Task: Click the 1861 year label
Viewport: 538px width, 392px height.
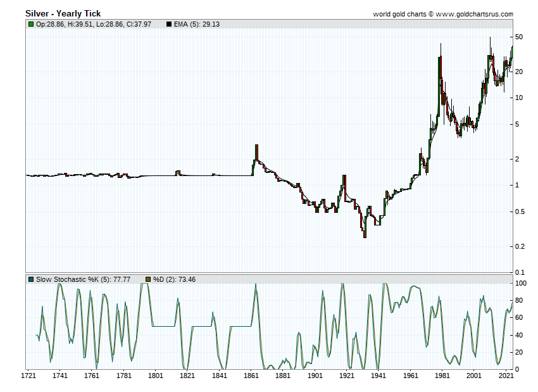Action: coord(251,376)
